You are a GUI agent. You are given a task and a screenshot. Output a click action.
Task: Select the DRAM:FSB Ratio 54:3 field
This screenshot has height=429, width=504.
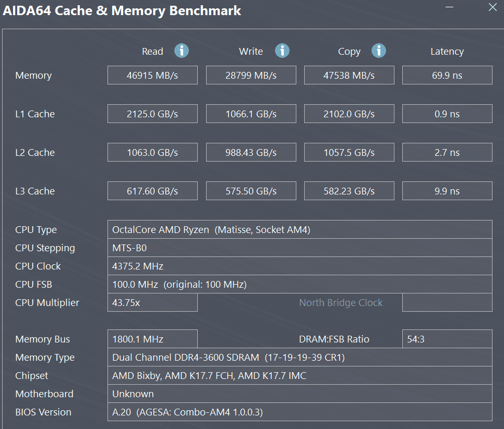coord(447,339)
